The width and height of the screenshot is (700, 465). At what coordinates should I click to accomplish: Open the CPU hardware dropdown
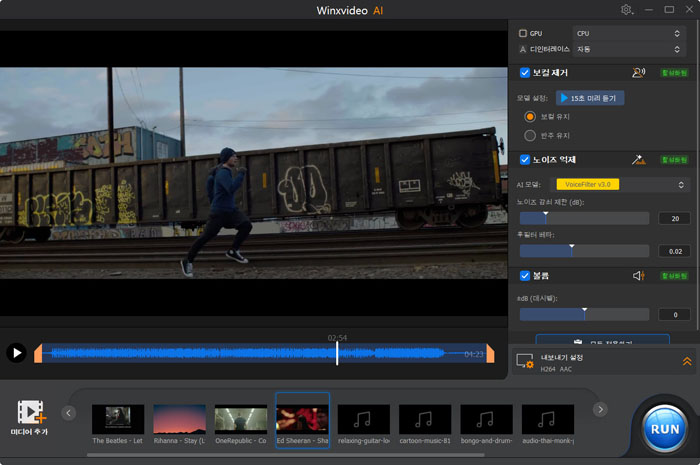[x=628, y=33]
